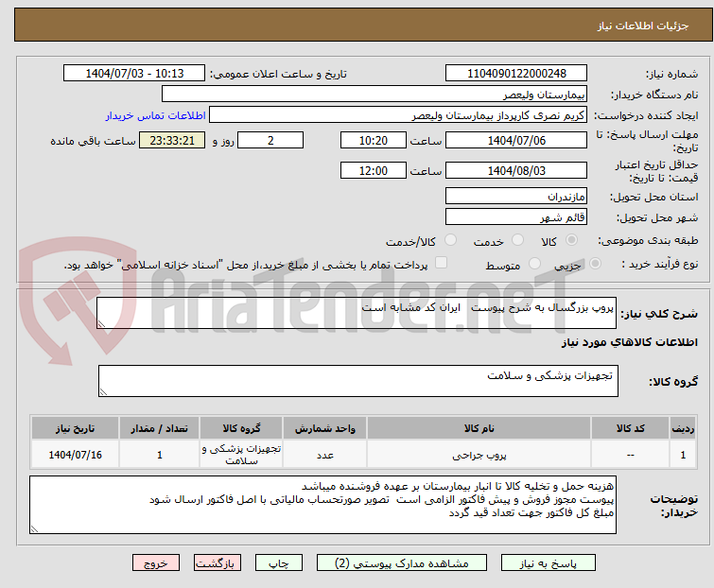Click the بازگشت back button
The width and height of the screenshot is (714, 588).
pos(217,563)
